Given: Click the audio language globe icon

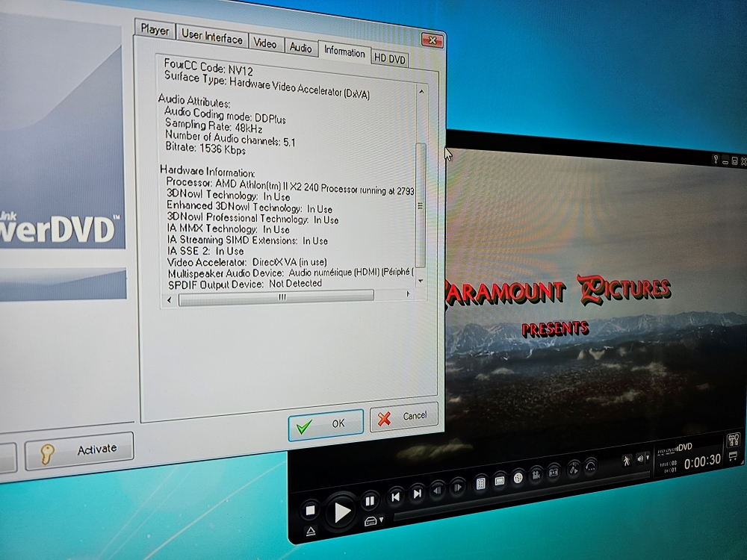Looking at the screenshot, I should coord(518,478).
